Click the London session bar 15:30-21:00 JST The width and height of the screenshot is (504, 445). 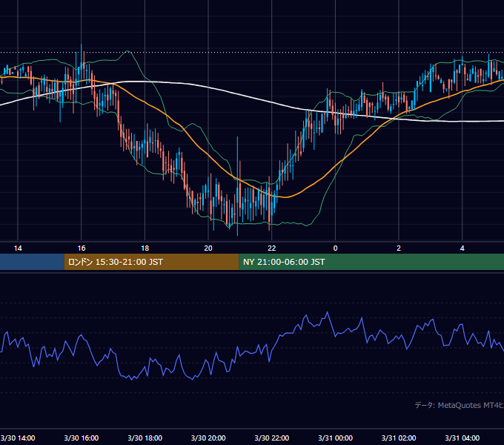tap(151, 262)
